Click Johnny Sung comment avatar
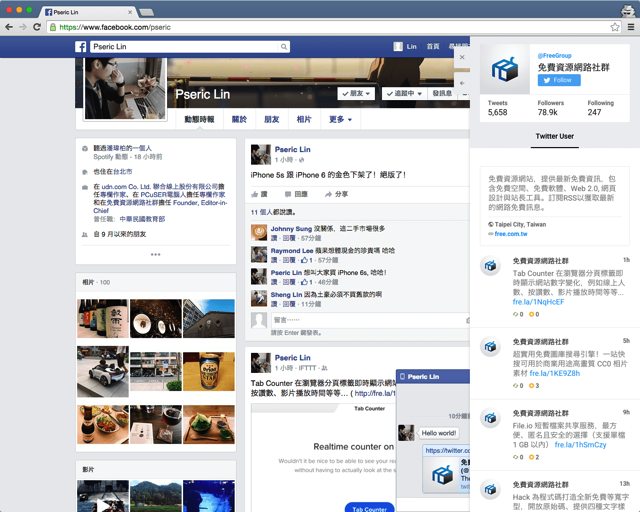 point(259,232)
